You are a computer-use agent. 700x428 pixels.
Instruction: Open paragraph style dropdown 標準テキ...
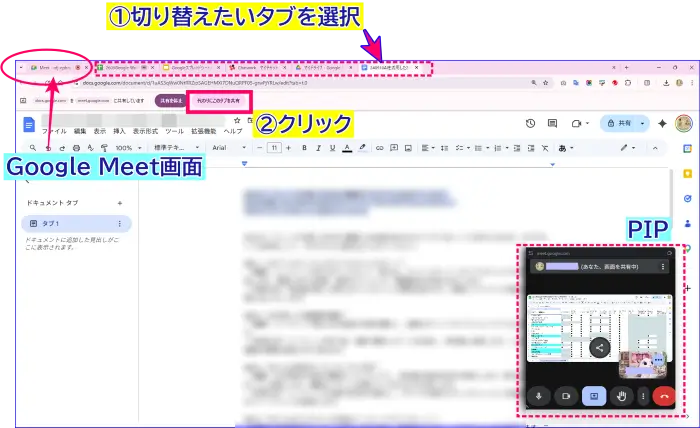(x=176, y=148)
